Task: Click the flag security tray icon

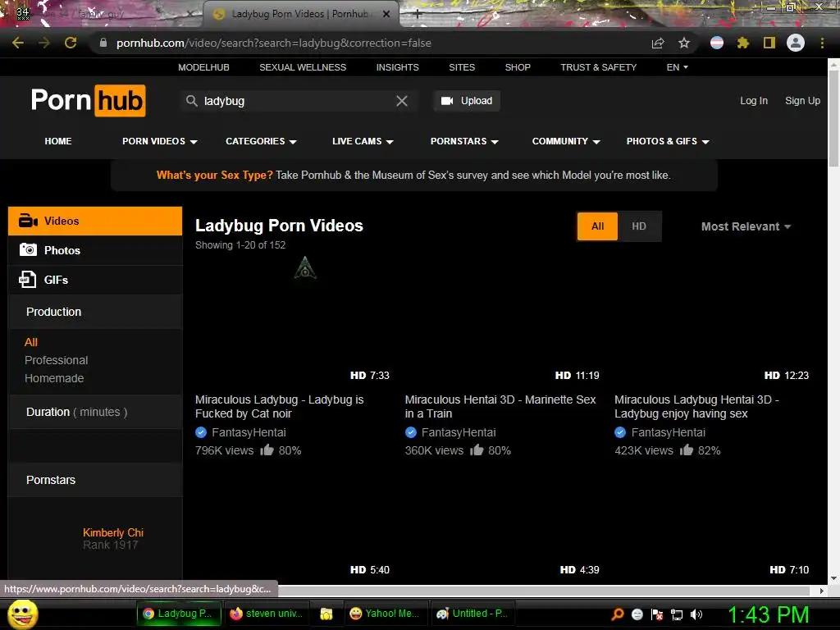Action: click(657, 614)
